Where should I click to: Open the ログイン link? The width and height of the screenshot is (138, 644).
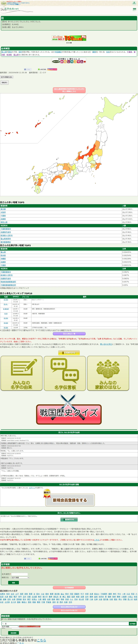(x=32, y=488)
